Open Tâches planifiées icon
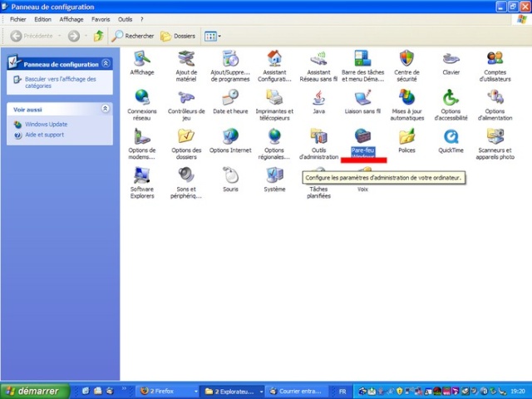Image resolution: width=532 pixels, height=399 pixels. point(318,192)
